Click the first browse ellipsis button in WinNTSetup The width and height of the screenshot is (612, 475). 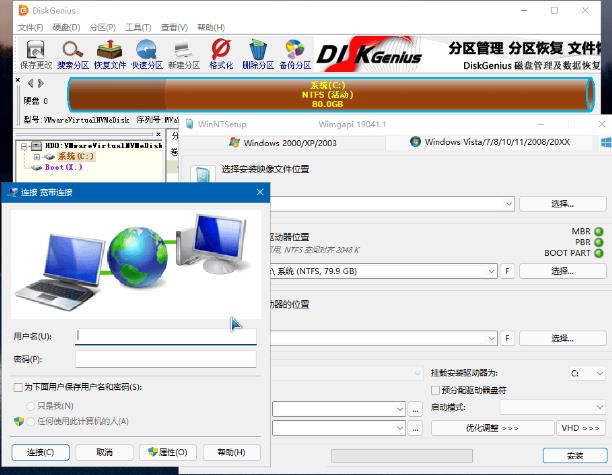click(x=415, y=409)
